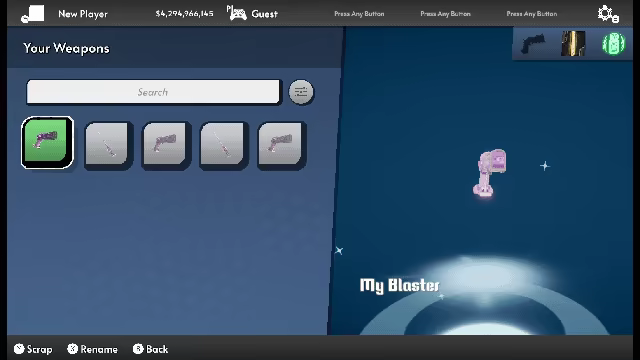
Task: Select the green highlighted blaster weapon tile
Action: coord(47,142)
